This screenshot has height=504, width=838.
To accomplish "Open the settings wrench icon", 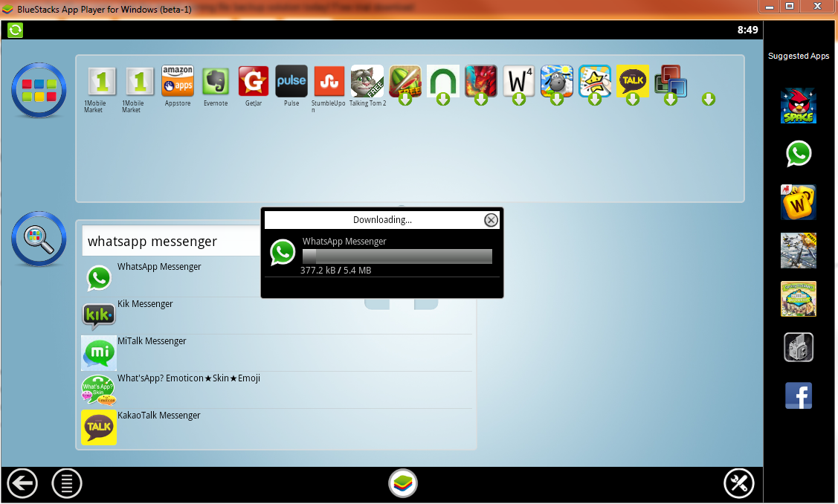I will (x=738, y=484).
